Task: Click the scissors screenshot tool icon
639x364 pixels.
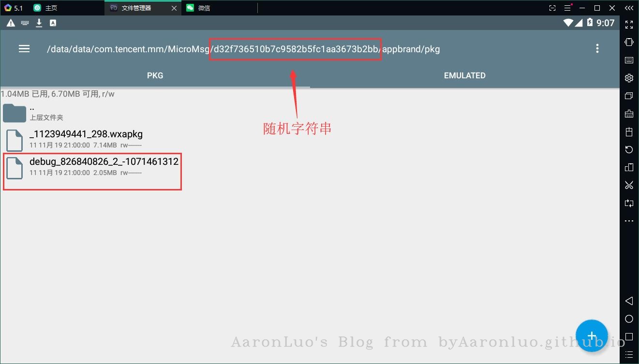Action: point(629,185)
